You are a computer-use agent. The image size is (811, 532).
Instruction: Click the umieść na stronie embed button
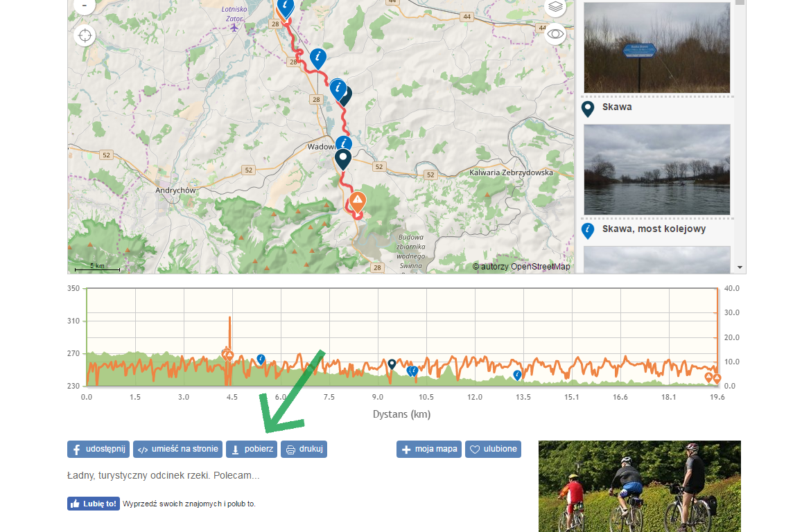click(177, 450)
